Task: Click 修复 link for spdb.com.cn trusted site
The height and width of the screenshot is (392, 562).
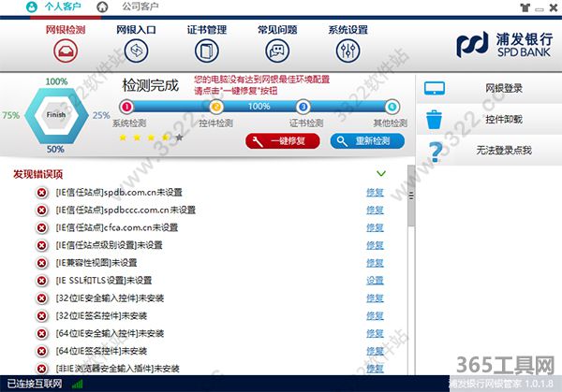Action: [x=375, y=193]
